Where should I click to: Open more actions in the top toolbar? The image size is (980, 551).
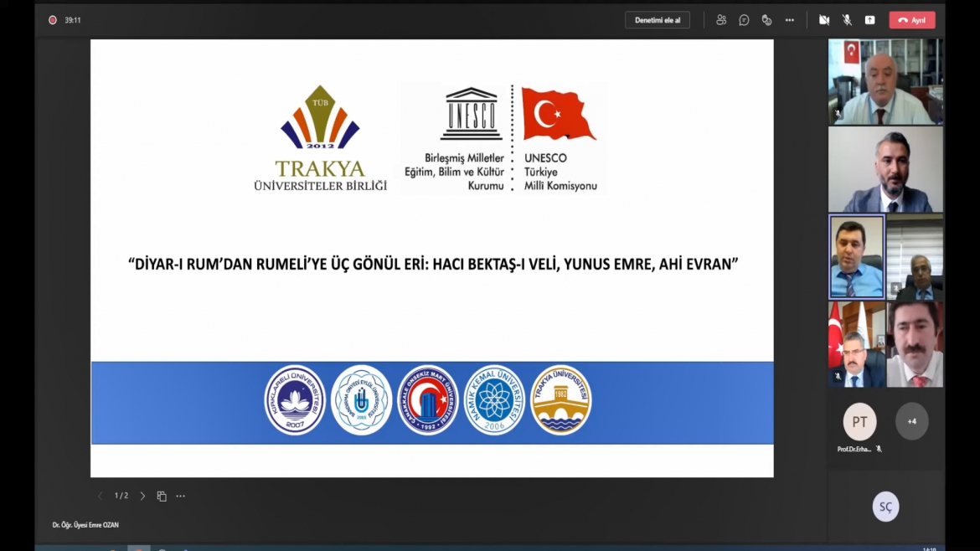click(x=790, y=20)
